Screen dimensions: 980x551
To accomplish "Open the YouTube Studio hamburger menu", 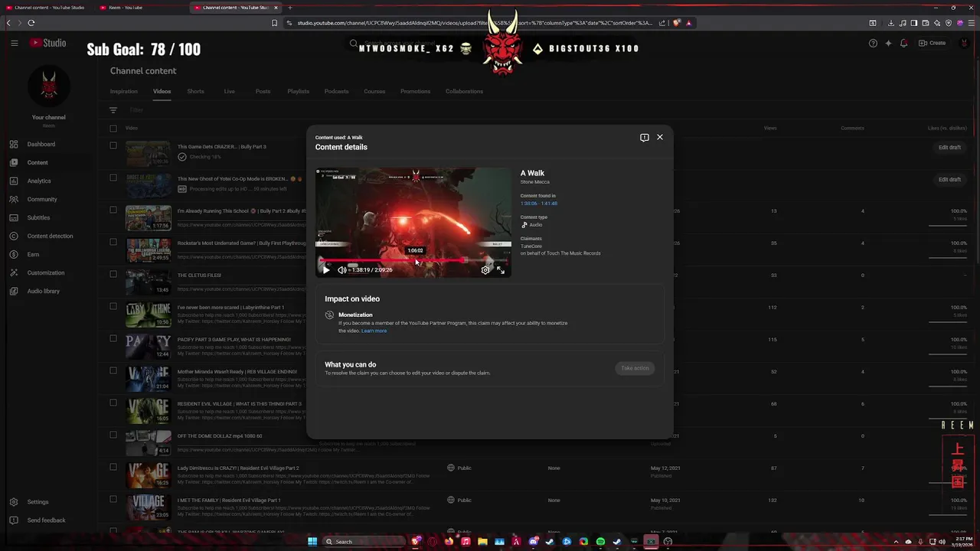I will coord(14,43).
